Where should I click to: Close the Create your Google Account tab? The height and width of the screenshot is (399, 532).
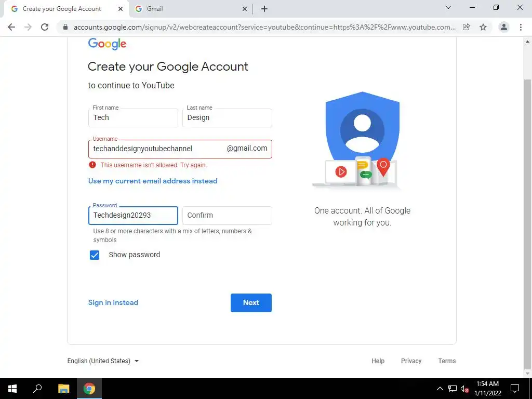121,9
